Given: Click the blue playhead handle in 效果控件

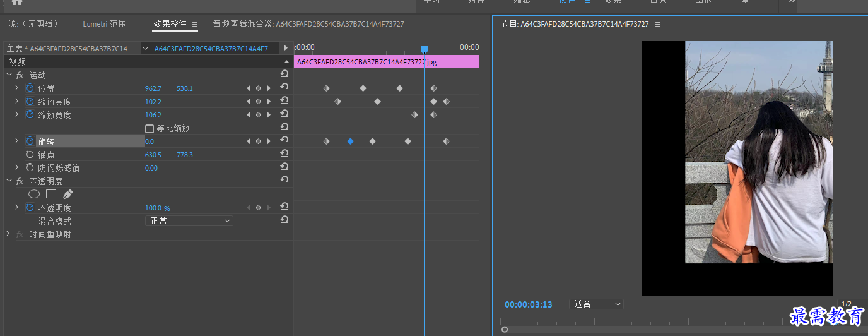Looking at the screenshot, I should (x=424, y=49).
